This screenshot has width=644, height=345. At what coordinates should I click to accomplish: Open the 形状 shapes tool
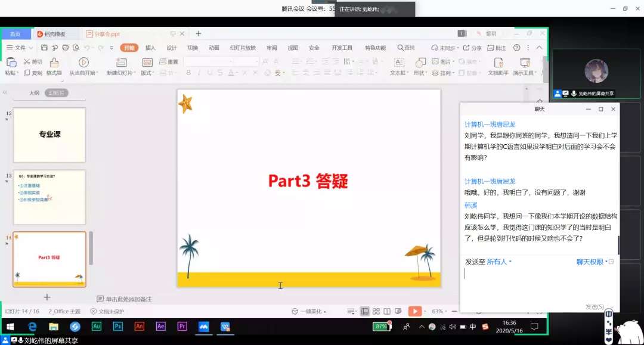point(420,63)
